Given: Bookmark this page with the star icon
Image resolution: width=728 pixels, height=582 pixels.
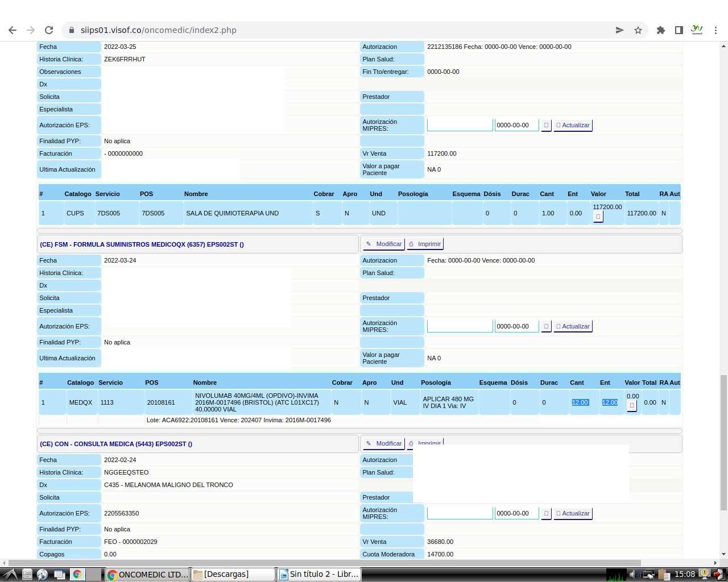Looking at the screenshot, I should [x=638, y=30].
